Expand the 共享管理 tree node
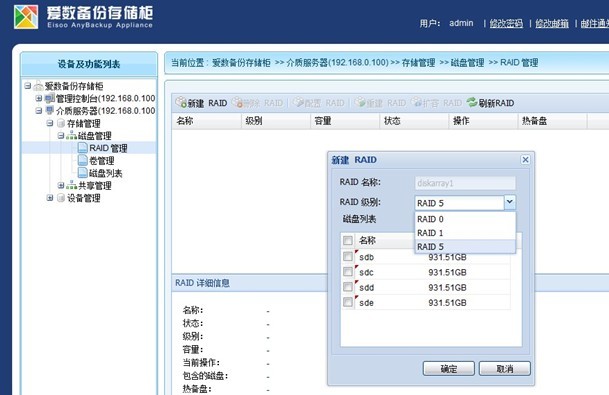The image size is (609, 395). coord(61,185)
